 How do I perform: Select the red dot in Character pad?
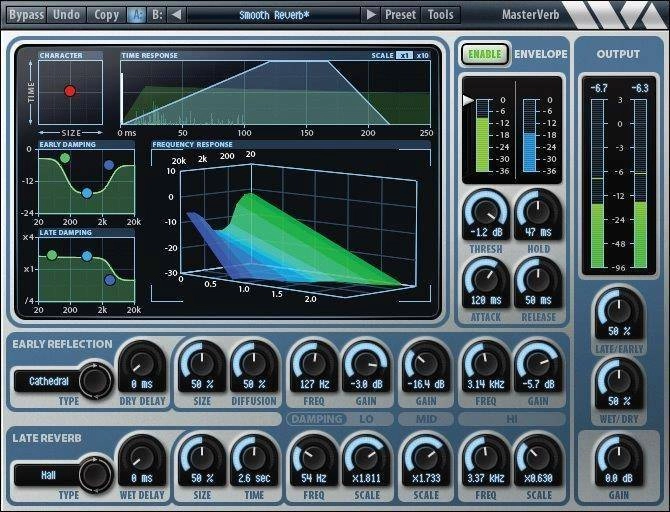pyautogui.click(x=70, y=91)
